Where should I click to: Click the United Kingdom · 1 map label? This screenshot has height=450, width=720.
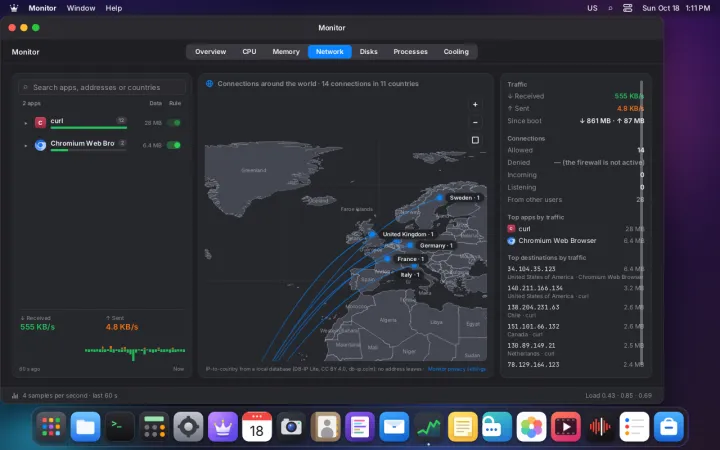408,234
